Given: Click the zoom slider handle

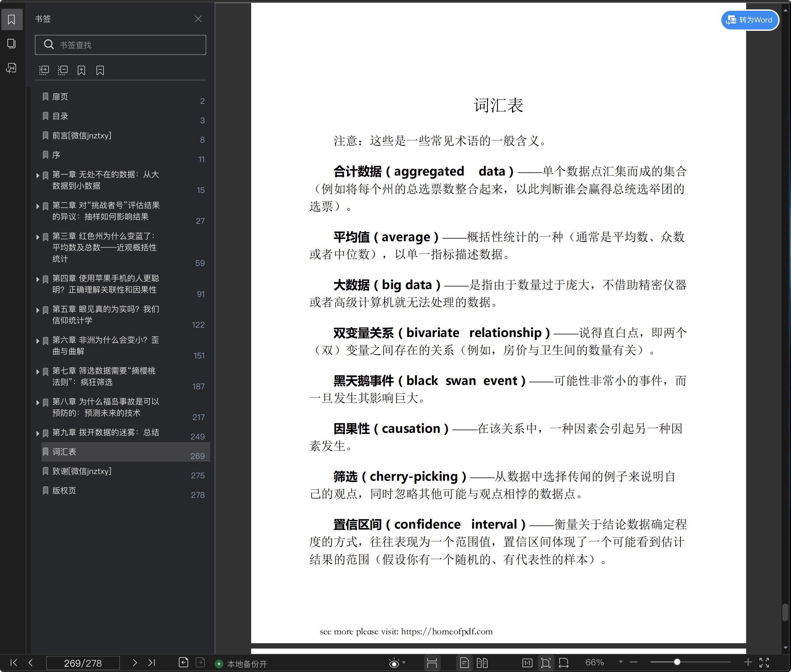Looking at the screenshot, I should 677,662.
